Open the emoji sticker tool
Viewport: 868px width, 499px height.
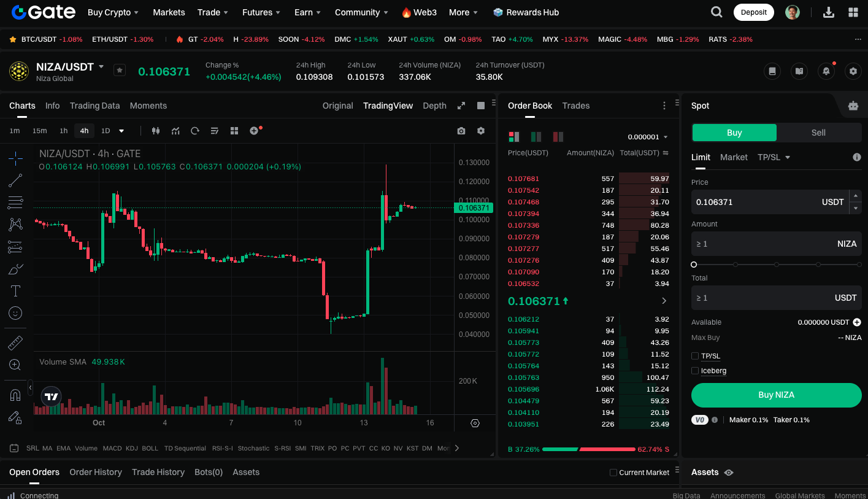(15, 313)
